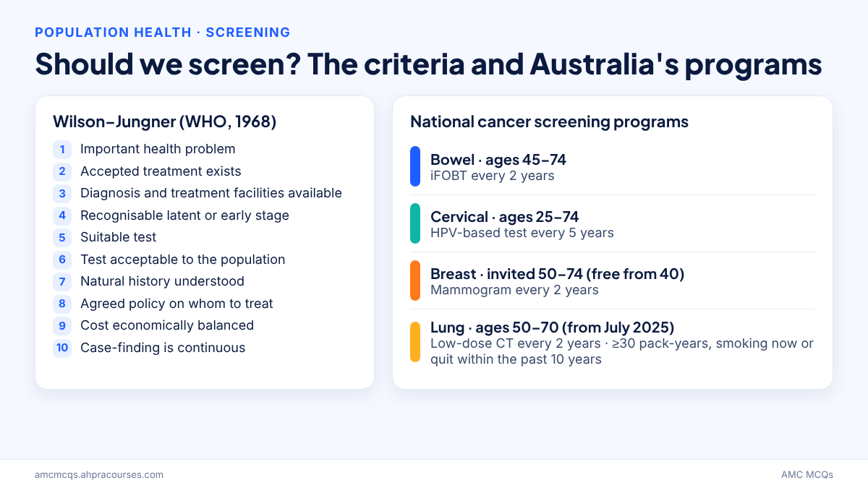Select 'Recognisable latent or early stage' text
The height and width of the screenshot is (488, 868).
[184, 215]
